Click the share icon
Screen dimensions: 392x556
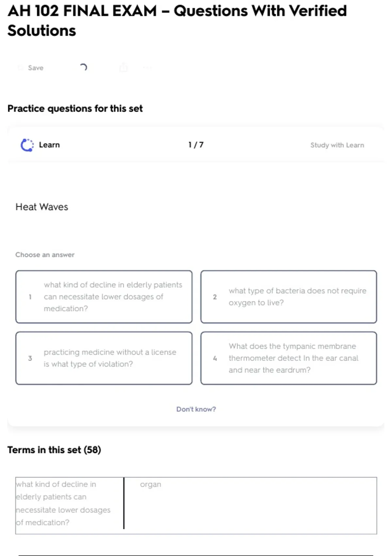(x=123, y=68)
